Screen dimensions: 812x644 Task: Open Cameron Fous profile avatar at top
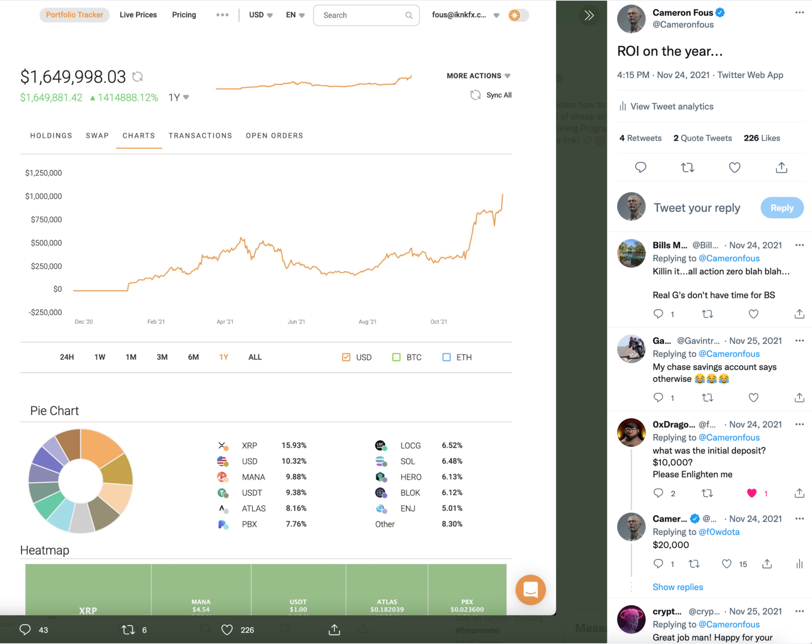(631, 19)
